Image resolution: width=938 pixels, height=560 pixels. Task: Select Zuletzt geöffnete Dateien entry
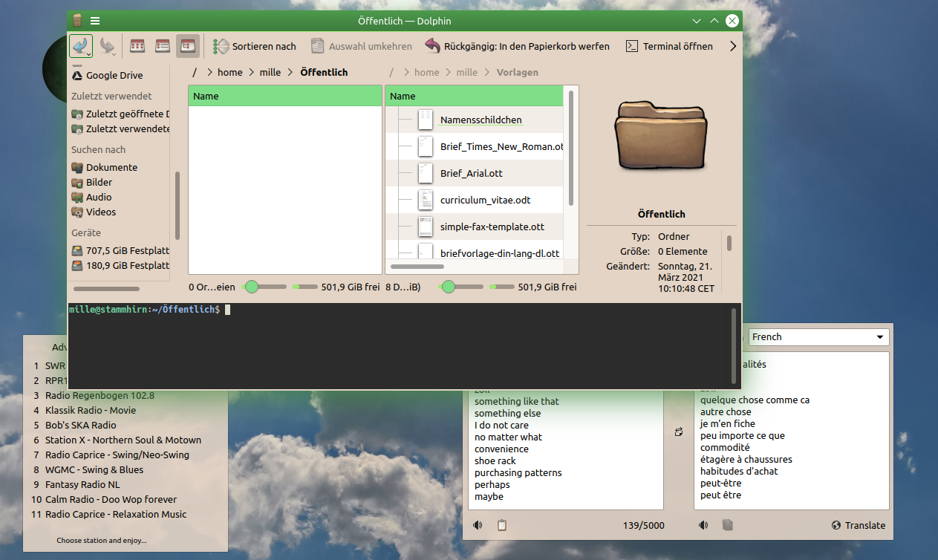120,114
